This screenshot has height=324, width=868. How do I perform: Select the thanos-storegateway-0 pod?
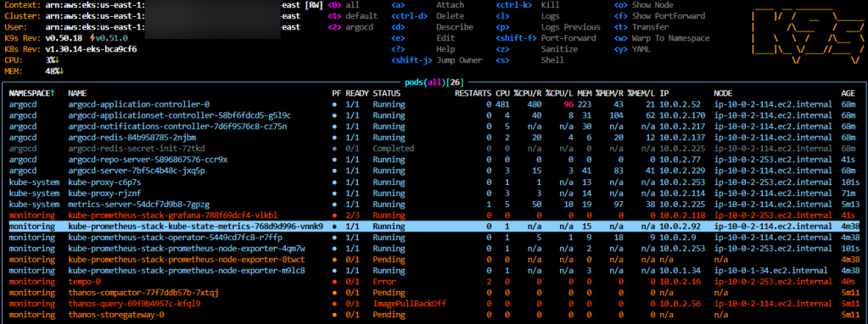point(434,315)
